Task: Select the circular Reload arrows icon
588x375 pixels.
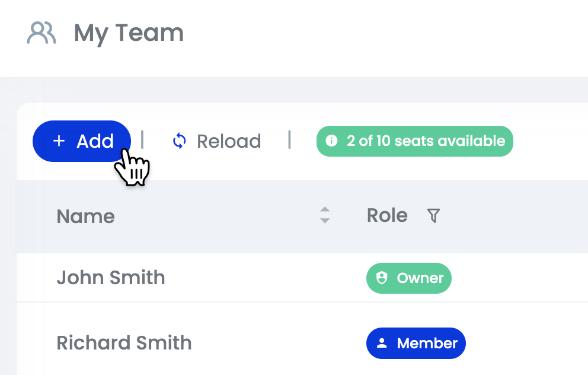Action: coord(179,141)
